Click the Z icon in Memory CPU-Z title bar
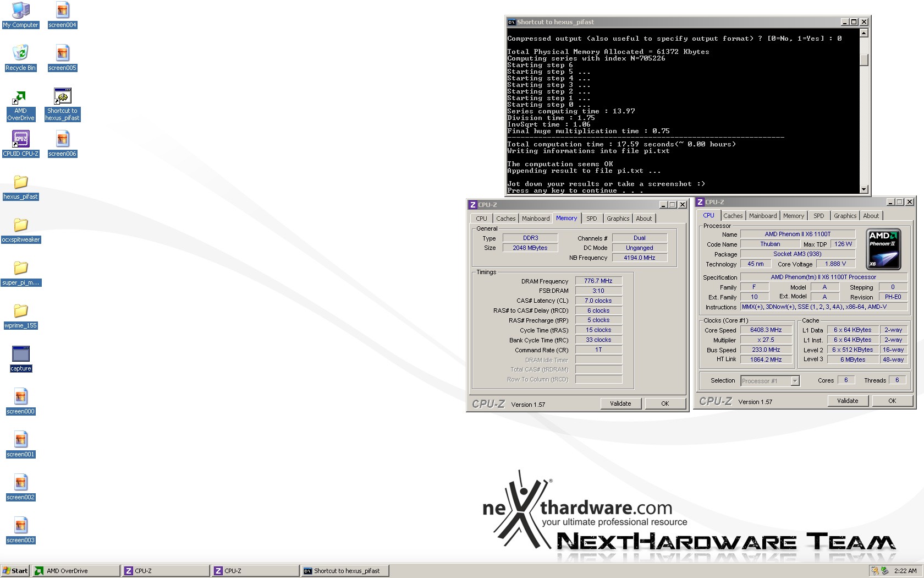The width and height of the screenshot is (924, 578). click(x=472, y=205)
